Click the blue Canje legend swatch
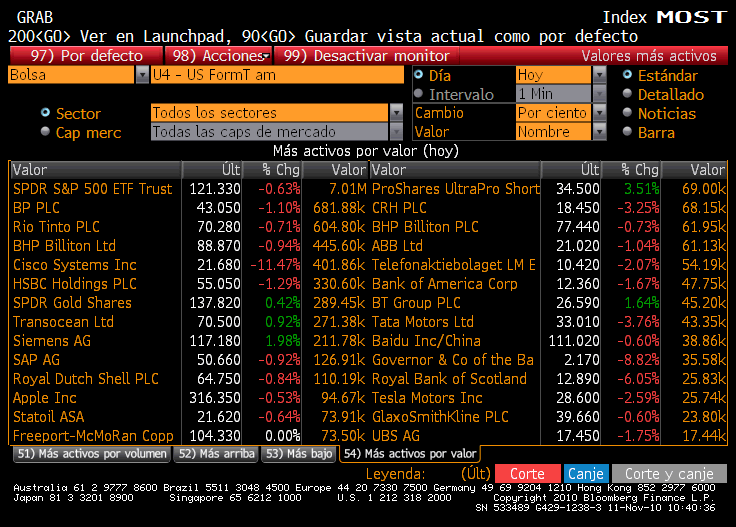The width and height of the screenshot is (736, 527). [586, 474]
